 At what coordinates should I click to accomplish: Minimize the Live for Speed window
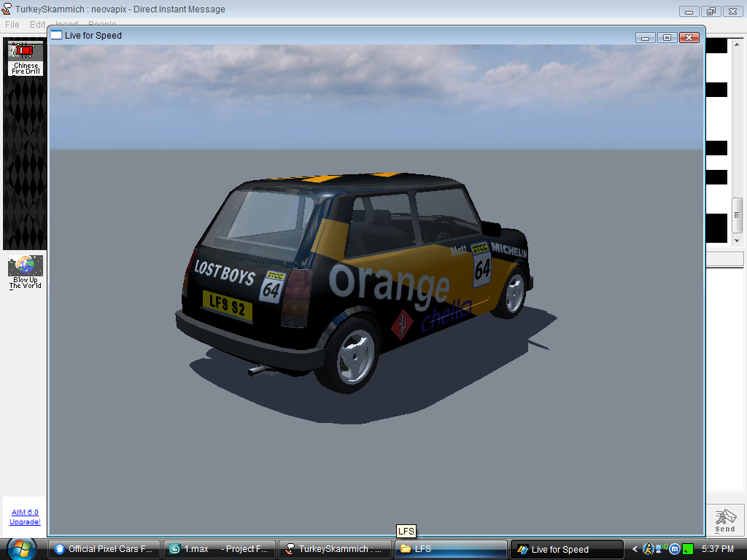645,38
